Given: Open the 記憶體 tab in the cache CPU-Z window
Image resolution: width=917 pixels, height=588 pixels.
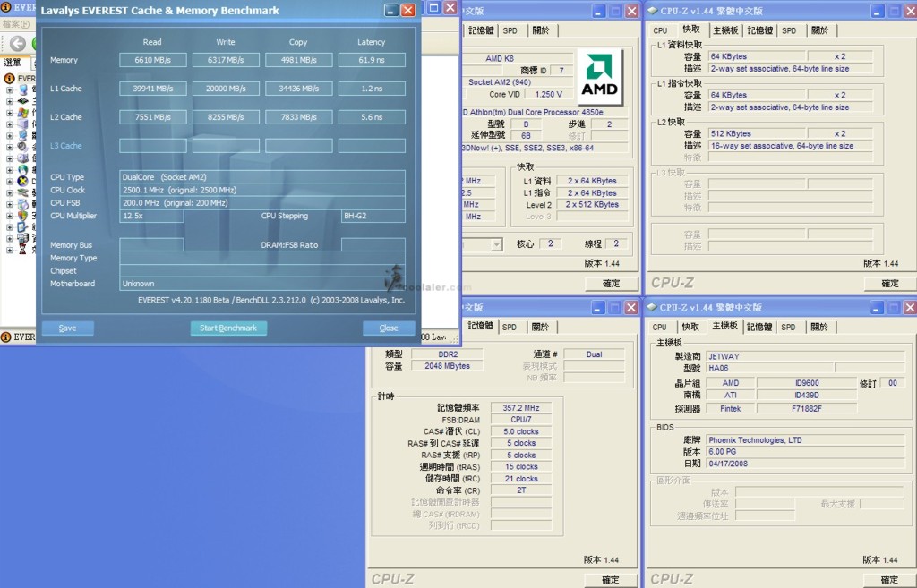Looking at the screenshot, I should point(759,30).
